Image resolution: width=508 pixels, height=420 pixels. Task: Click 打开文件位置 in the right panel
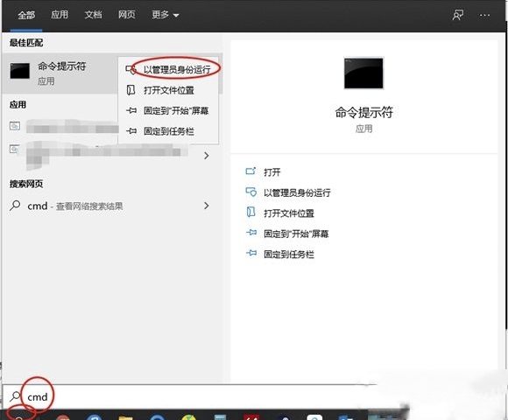(x=289, y=213)
